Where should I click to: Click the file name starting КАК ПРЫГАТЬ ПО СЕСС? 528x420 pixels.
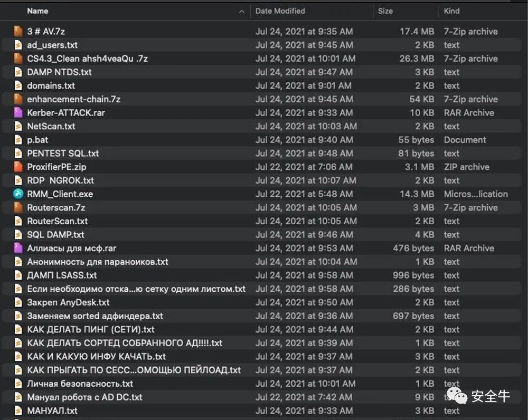[134, 370]
